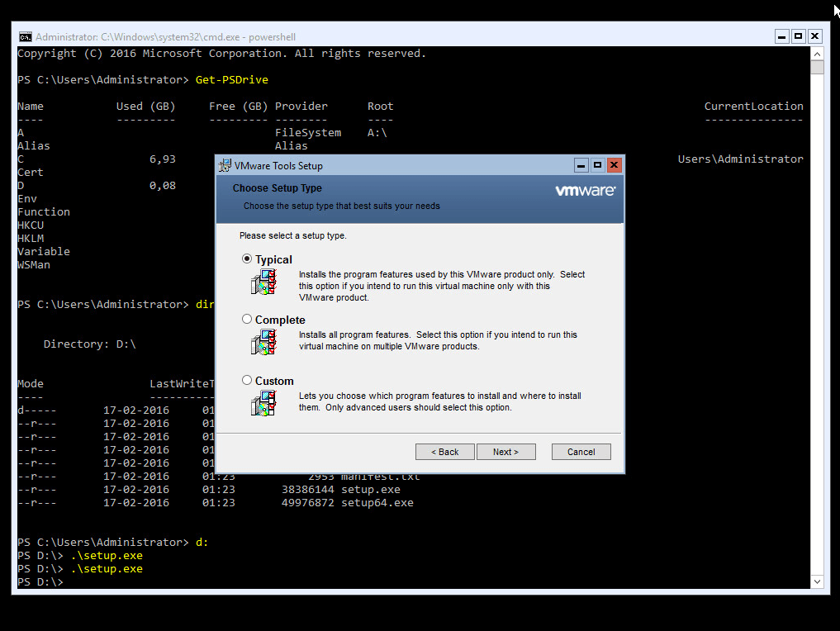This screenshot has height=631, width=840.
Task: Select the Typical setup type radio button
Action: click(246, 259)
